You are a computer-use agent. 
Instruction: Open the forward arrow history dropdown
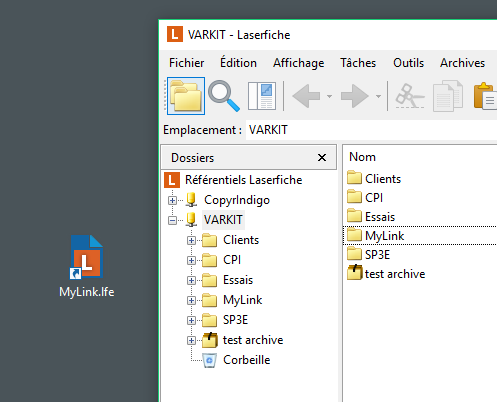(x=378, y=96)
